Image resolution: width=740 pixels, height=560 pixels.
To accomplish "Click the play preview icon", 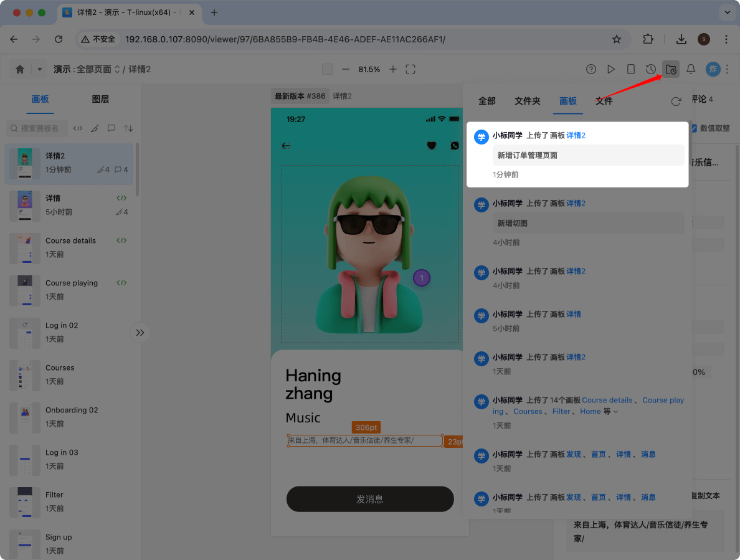I will point(611,69).
